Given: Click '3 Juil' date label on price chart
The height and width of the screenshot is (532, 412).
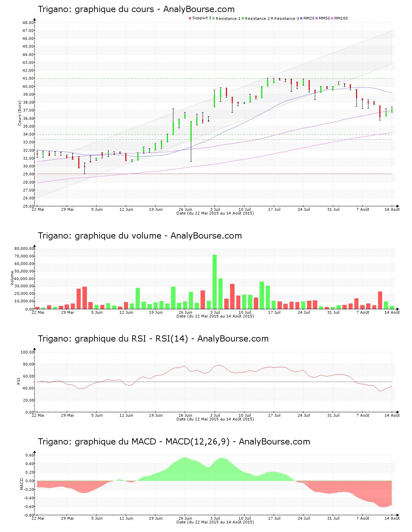Looking at the screenshot, I should click(x=215, y=209).
